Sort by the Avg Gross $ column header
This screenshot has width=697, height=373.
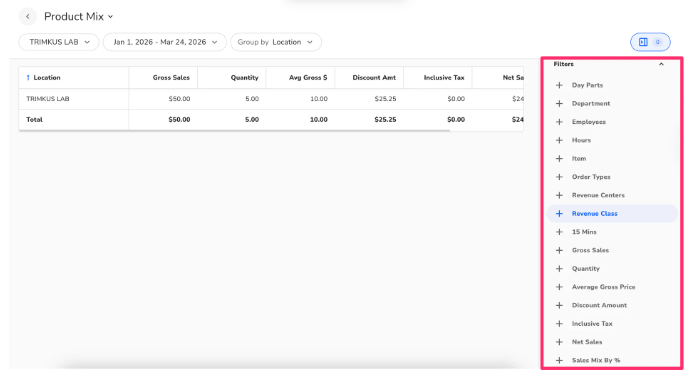tap(300, 77)
